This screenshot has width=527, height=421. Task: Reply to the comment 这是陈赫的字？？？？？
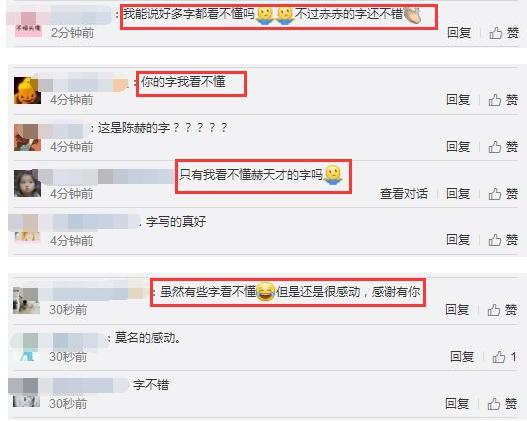coord(458,147)
